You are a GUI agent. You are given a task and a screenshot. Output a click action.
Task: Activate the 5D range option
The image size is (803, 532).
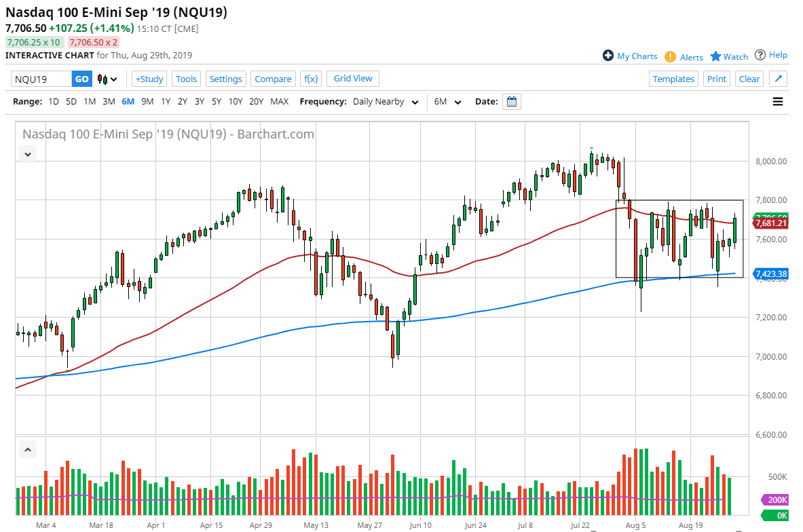[71, 101]
